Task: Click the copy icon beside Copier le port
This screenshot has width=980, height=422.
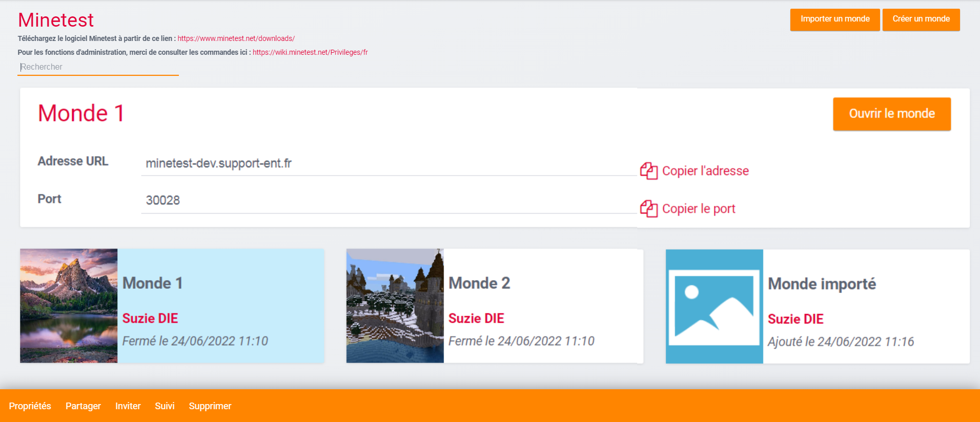Action: (x=648, y=209)
